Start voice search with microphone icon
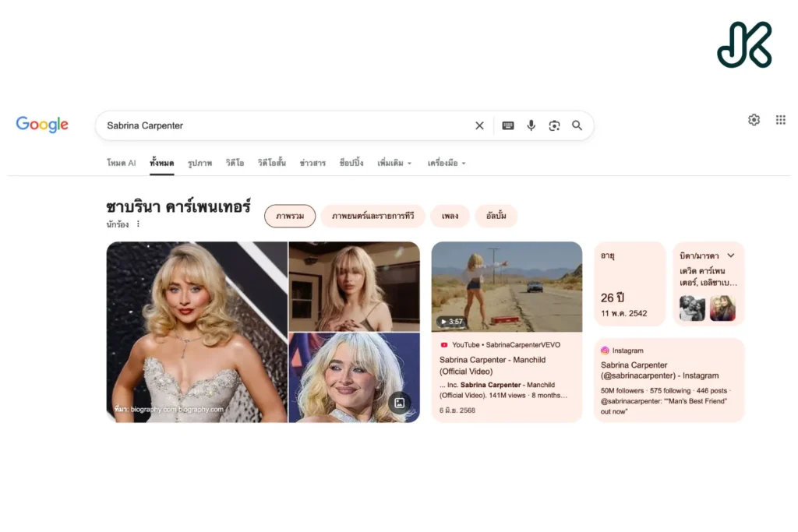The height and width of the screenshot is (532, 798). (531, 125)
